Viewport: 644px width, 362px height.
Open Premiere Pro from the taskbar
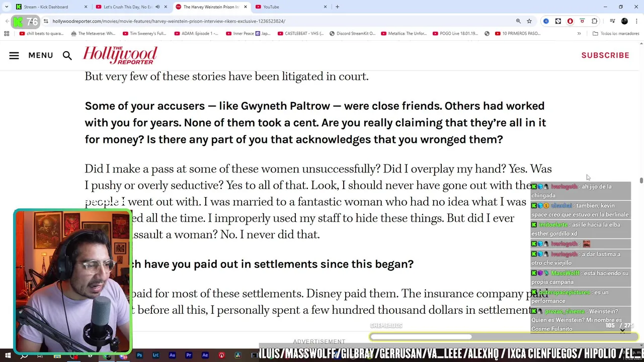189,355
